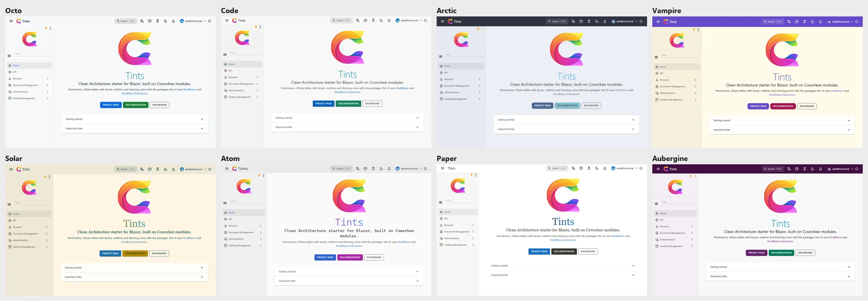The height and width of the screenshot is (301, 868).
Task: Click the notification bell in the Octo panel
Action: pyautogui.click(x=174, y=21)
